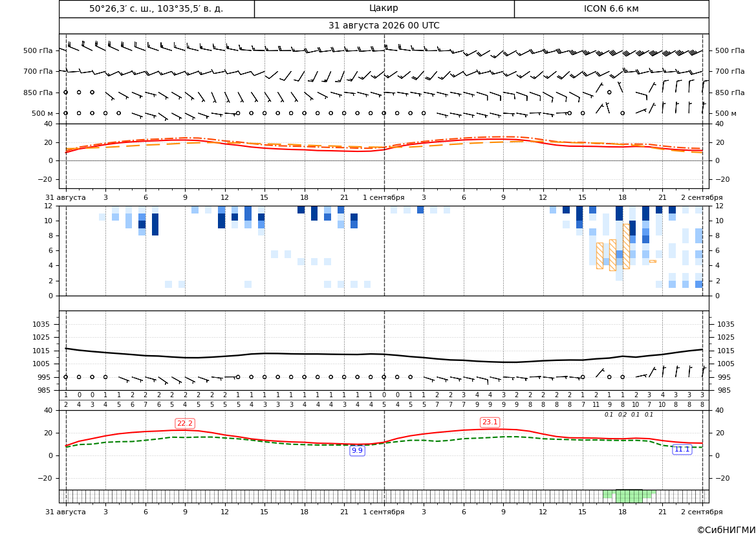Select the Цакир location header cell
This screenshot has height=535, width=756.
click(384, 8)
